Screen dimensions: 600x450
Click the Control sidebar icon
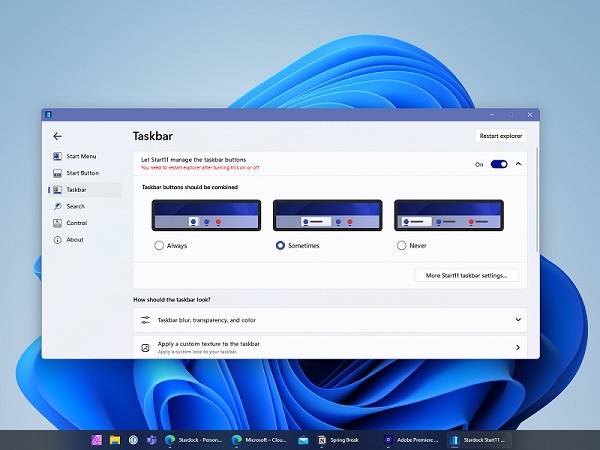[x=57, y=223]
